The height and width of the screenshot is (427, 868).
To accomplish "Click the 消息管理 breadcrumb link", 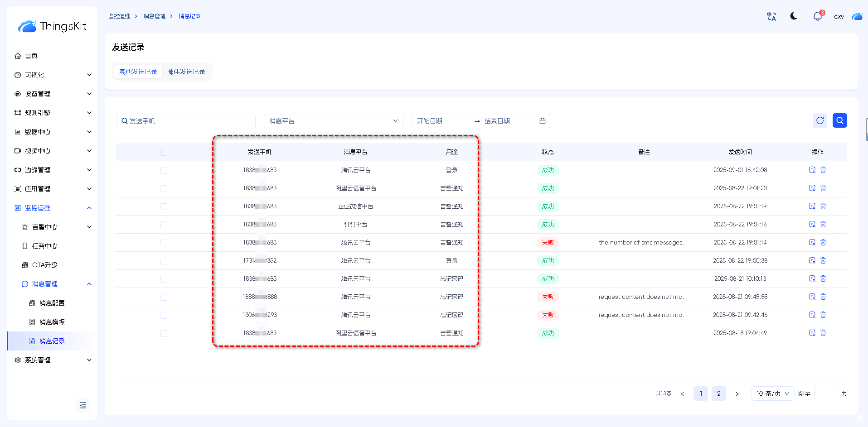I will pos(154,16).
